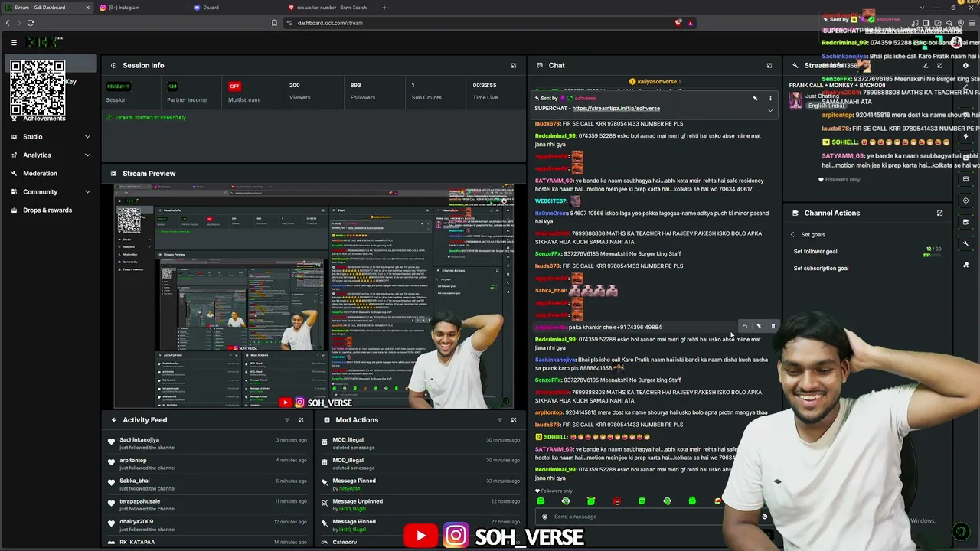Filter the Mod Actions list
Image resolution: width=980 pixels, height=551 pixels.
pos(500,420)
